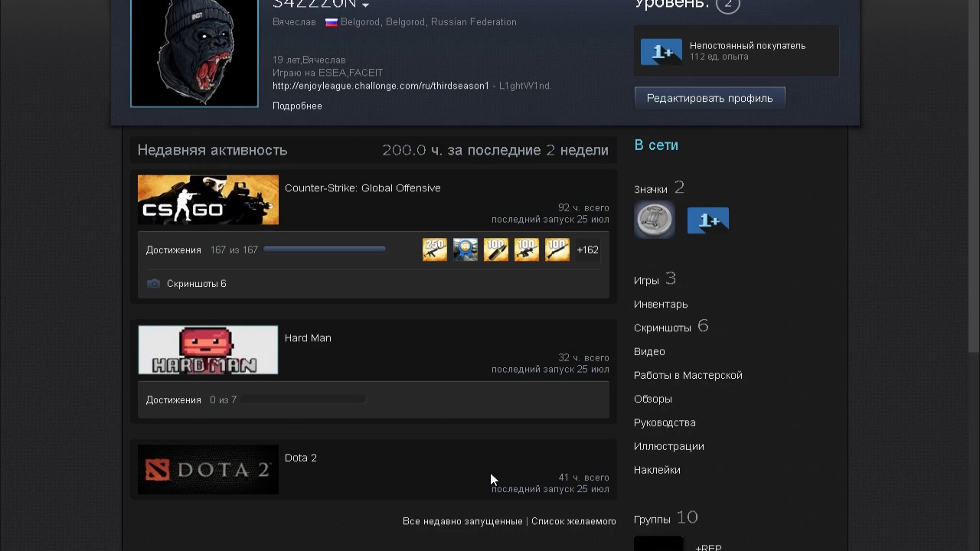Open the enjoyleague challonge link
The width and height of the screenshot is (980, 551).
coord(381,86)
